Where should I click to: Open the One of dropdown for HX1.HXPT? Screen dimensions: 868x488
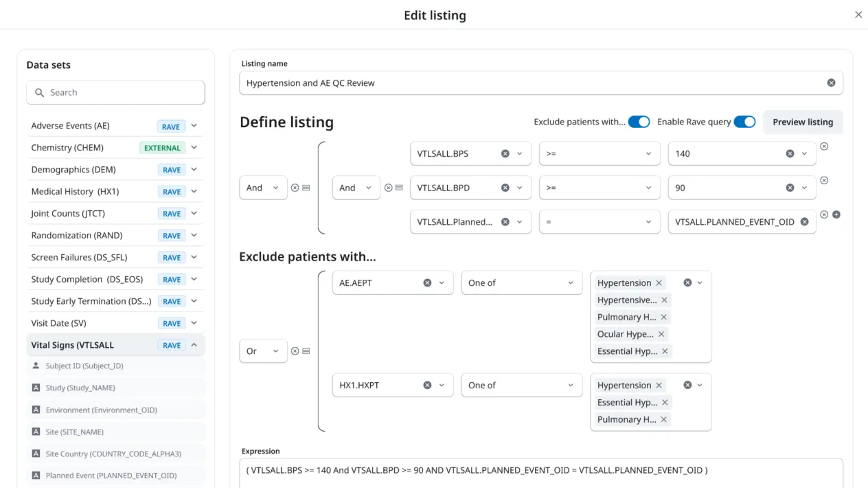tap(521, 385)
